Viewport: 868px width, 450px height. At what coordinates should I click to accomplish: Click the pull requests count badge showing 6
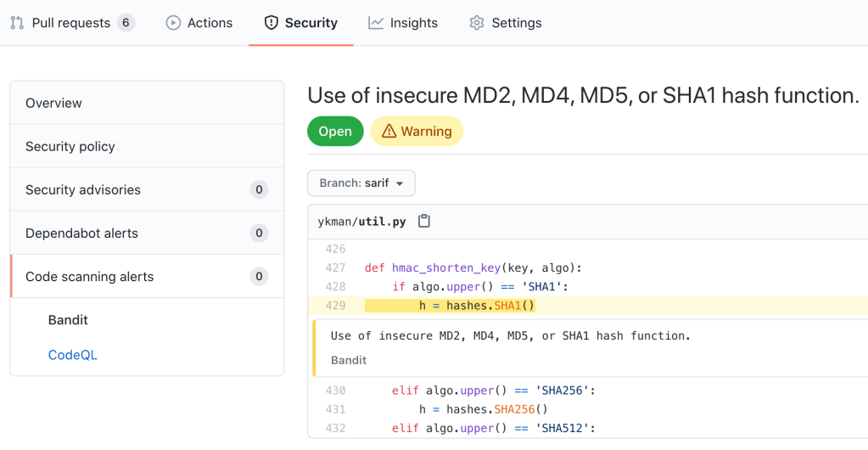[x=126, y=23]
